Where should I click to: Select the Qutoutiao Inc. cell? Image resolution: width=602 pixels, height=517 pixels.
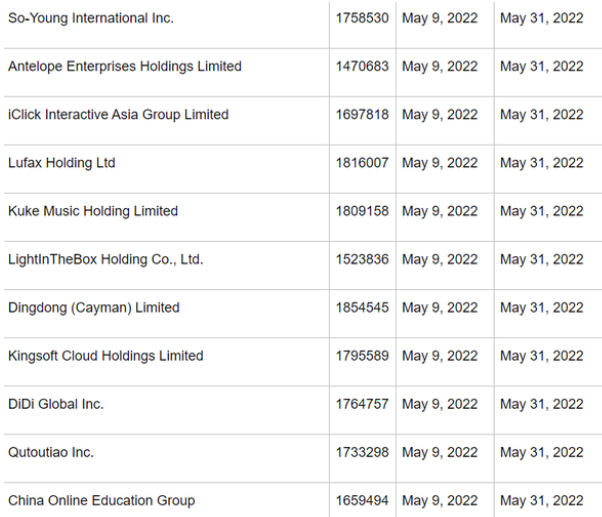pos(51,452)
